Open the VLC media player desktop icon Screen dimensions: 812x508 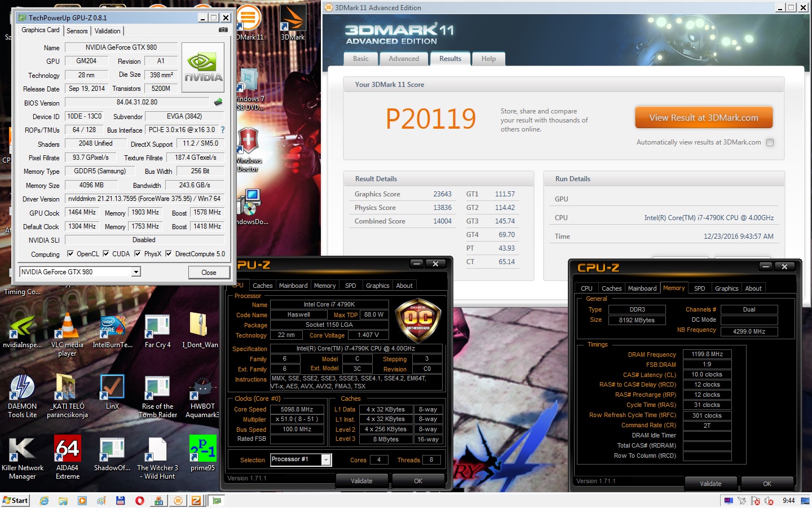pyautogui.click(x=67, y=334)
